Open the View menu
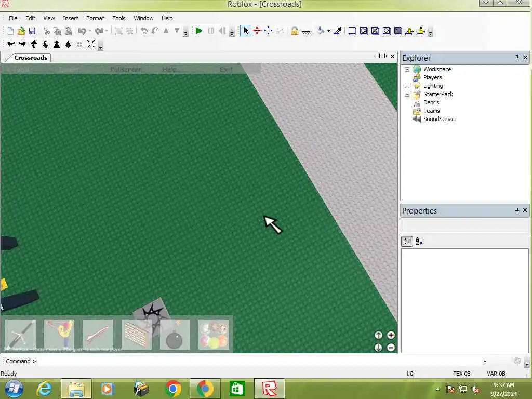Image resolution: width=532 pixels, height=399 pixels. coord(49,18)
